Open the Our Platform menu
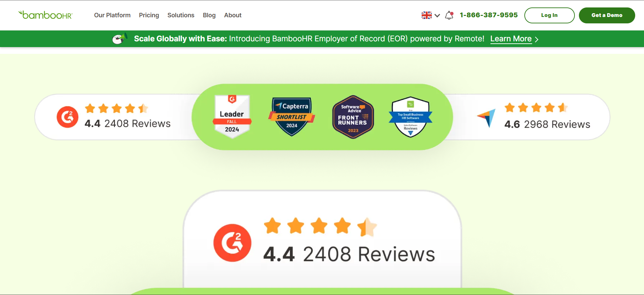 click(x=112, y=15)
